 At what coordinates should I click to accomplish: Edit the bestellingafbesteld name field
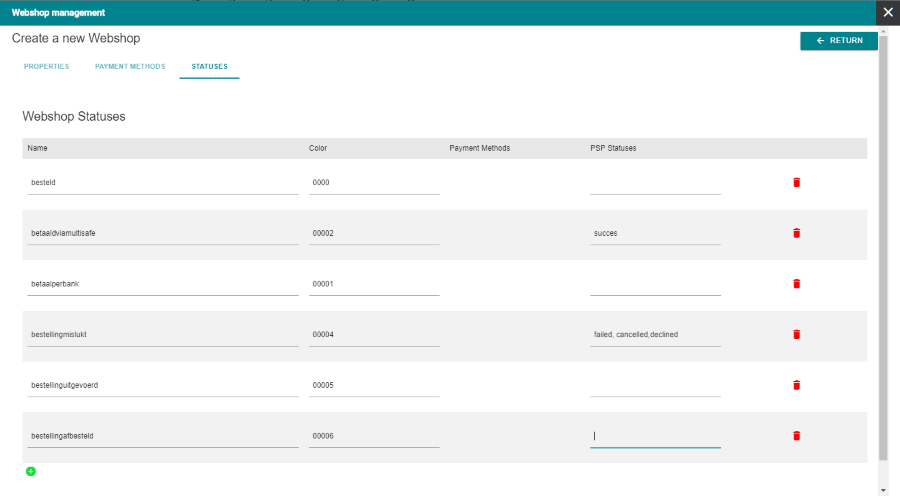pyautogui.click(x=163, y=436)
